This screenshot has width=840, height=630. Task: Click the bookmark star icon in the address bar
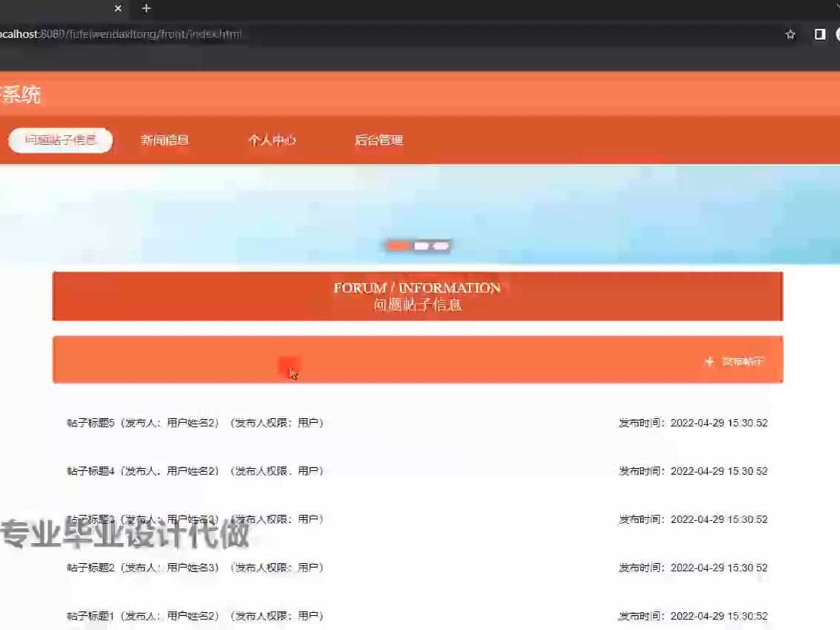[790, 34]
